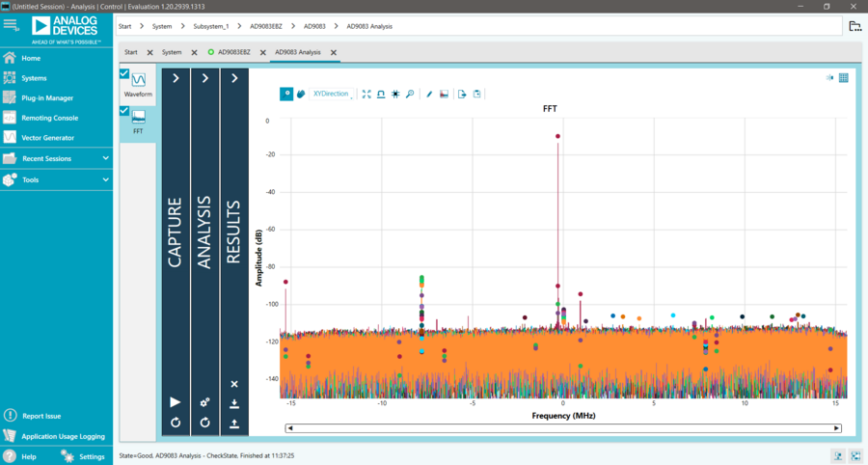Image resolution: width=868 pixels, height=465 pixels.
Task: Switch to the AD9083EBZ tab
Action: [x=233, y=53]
